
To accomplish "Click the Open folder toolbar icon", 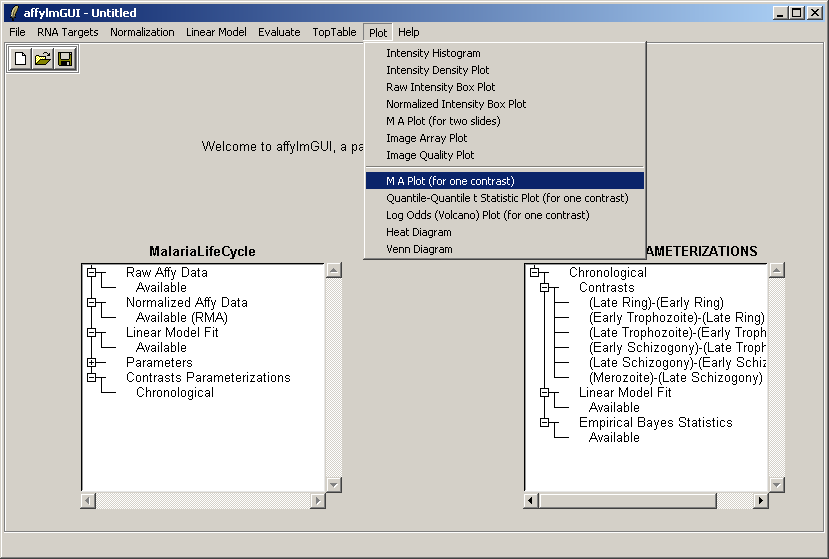I will point(42,59).
